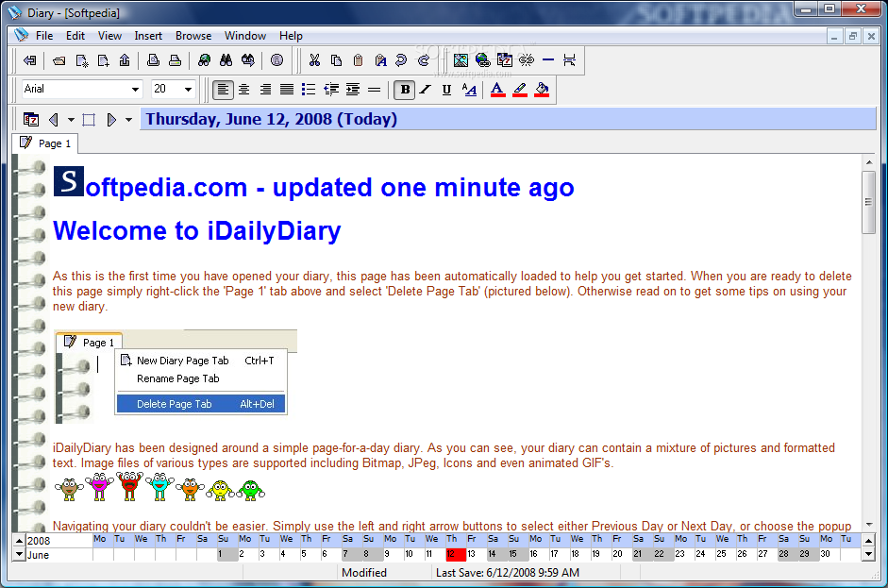Redo the last action
The height and width of the screenshot is (588, 888).
tap(424, 60)
